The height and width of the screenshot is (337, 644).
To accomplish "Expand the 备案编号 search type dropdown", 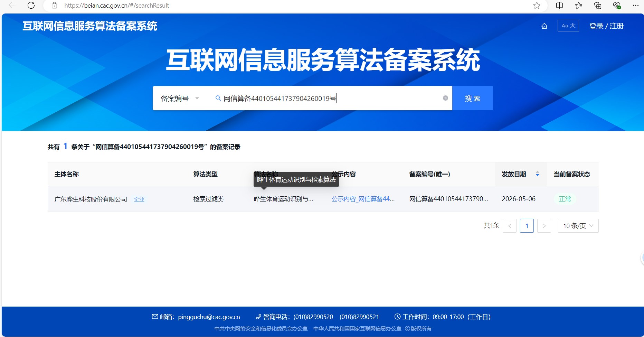I will pyautogui.click(x=180, y=99).
